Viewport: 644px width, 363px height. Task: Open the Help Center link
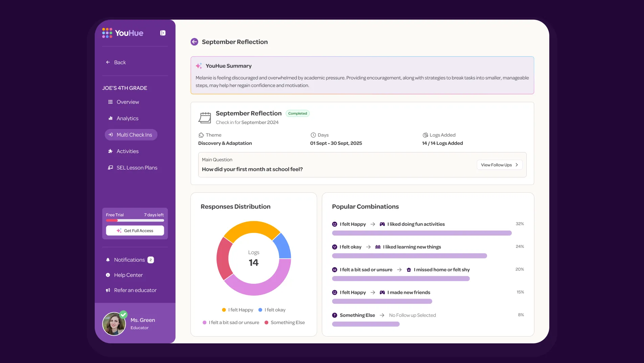128,275
